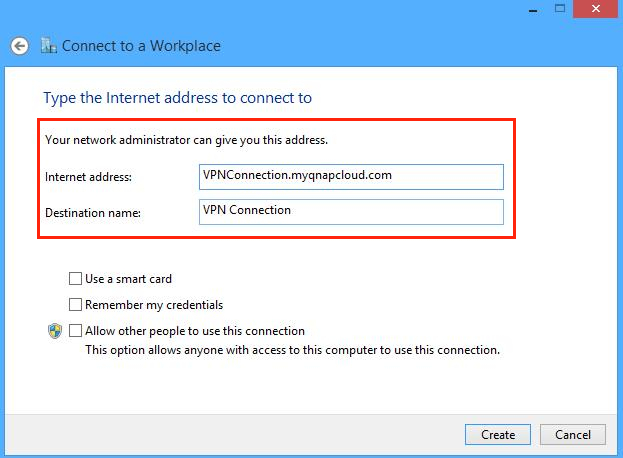Click the Connect to a Workplace wizard icon
This screenshot has width=623, height=458.
[x=48, y=46]
